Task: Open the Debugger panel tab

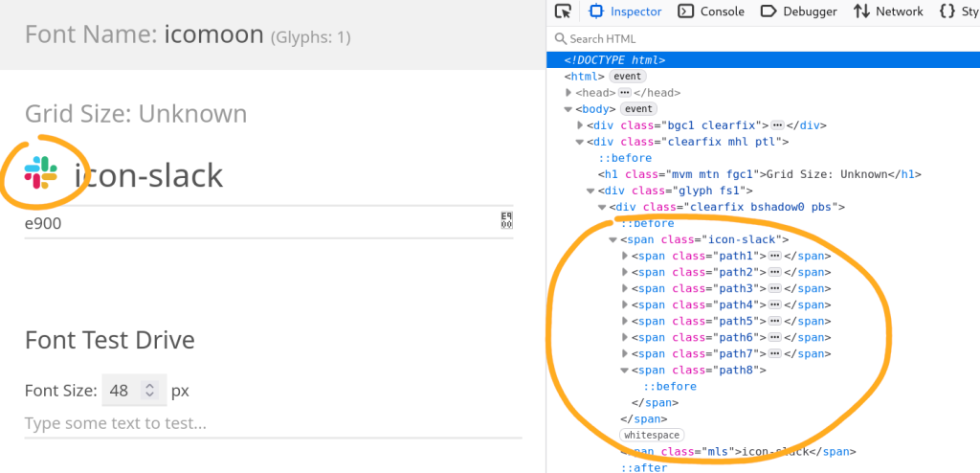Action: click(x=798, y=11)
